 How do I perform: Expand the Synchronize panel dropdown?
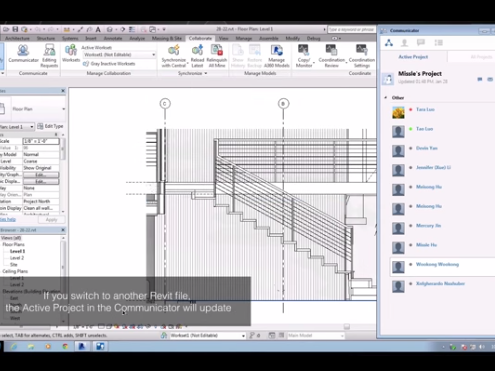coord(193,73)
